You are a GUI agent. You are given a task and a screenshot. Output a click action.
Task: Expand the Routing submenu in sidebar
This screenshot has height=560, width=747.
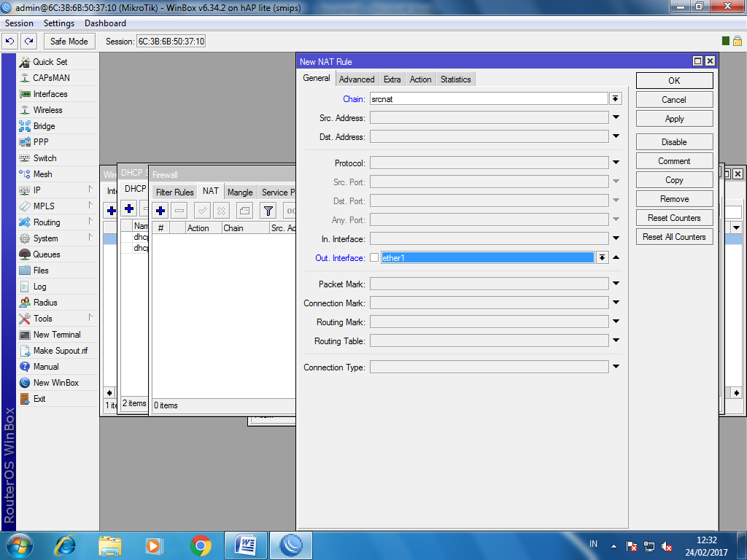(x=90, y=222)
